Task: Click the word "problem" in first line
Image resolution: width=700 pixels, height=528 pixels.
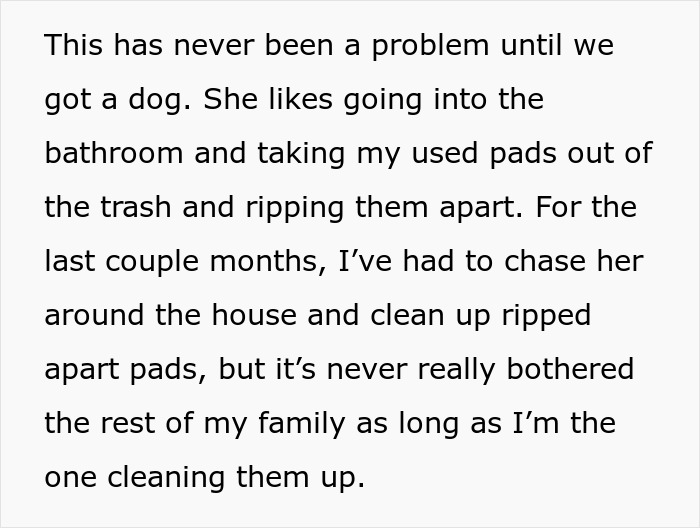Action: pos(431,48)
